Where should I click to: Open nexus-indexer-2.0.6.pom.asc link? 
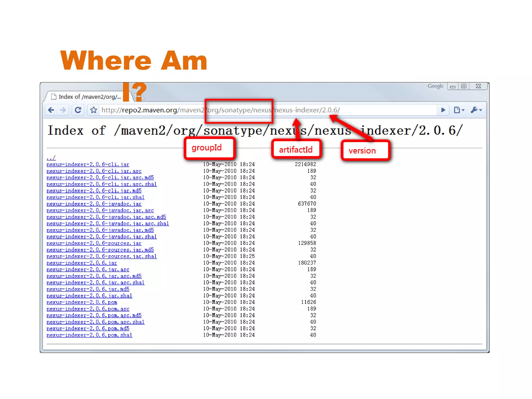tap(88, 309)
